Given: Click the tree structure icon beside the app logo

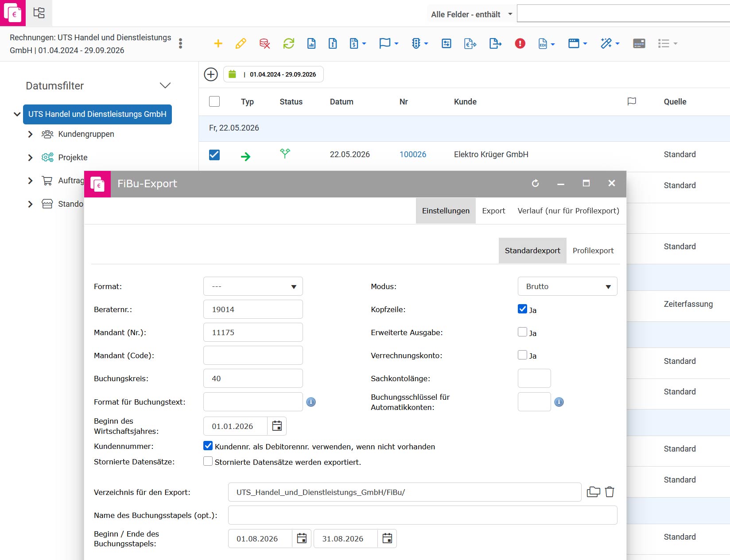Looking at the screenshot, I should coord(39,13).
